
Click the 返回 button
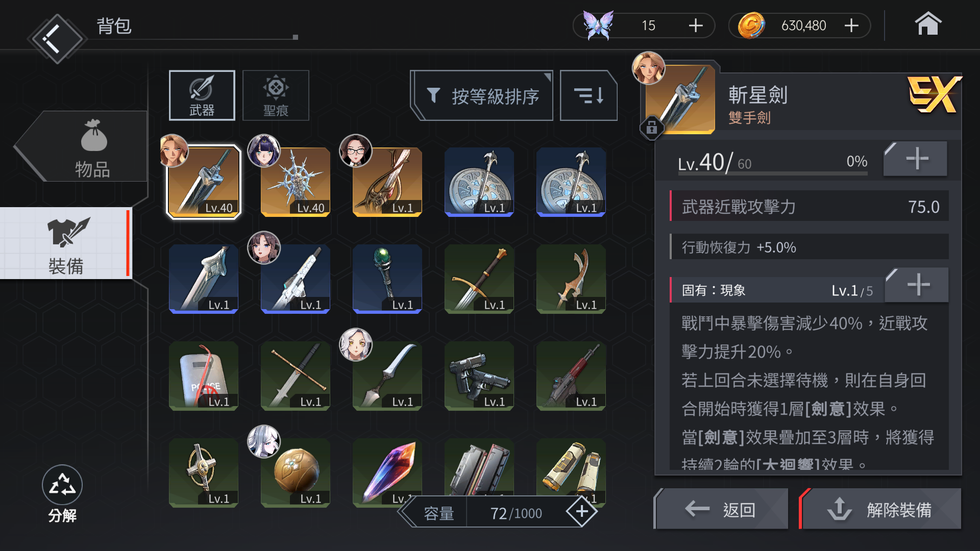(x=722, y=509)
